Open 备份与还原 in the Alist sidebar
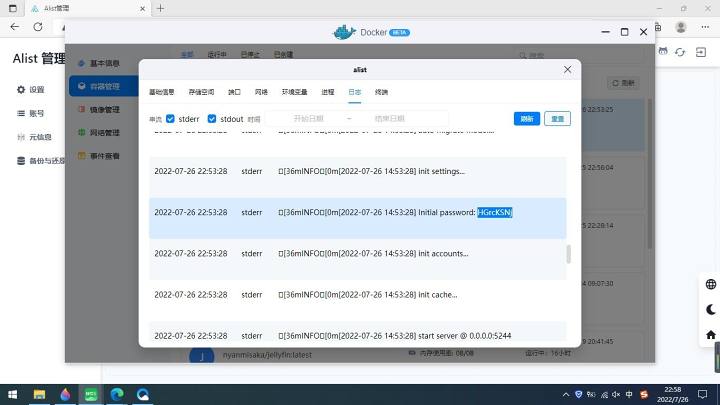This screenshot has height=405, width=720. [x=40, y=161]
